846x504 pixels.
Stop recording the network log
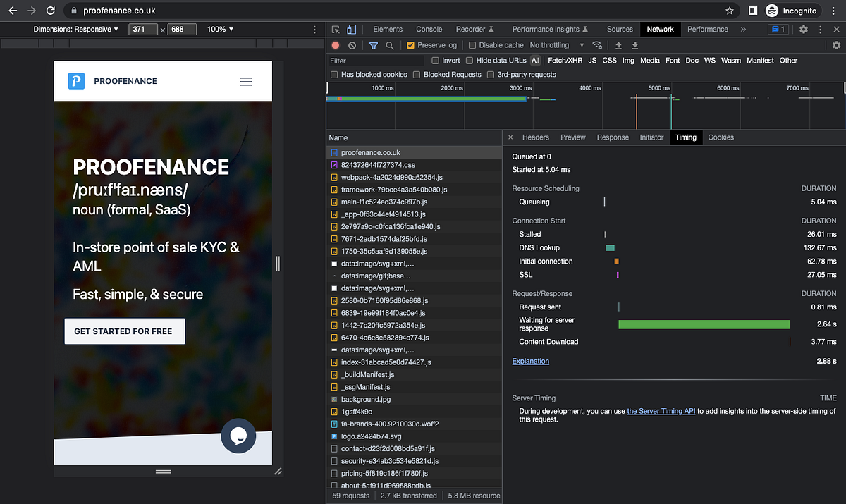pos(335,44)
